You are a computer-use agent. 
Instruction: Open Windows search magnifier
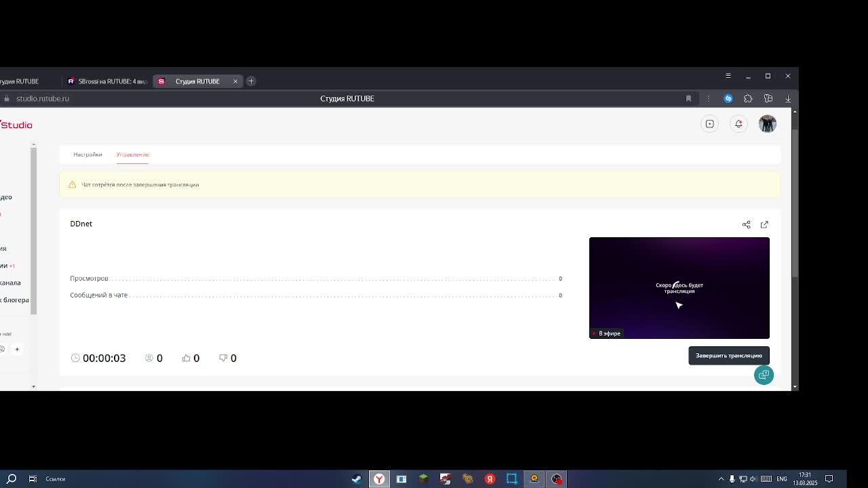pyautogui.click(x=12, y=479)
